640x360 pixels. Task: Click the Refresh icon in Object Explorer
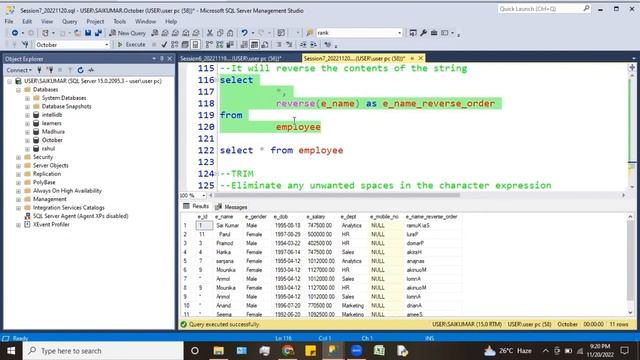pos(80,70)
